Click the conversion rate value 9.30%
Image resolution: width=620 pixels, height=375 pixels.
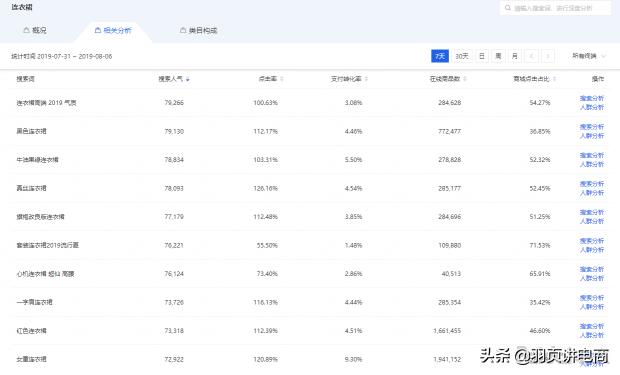pos(353,359)
